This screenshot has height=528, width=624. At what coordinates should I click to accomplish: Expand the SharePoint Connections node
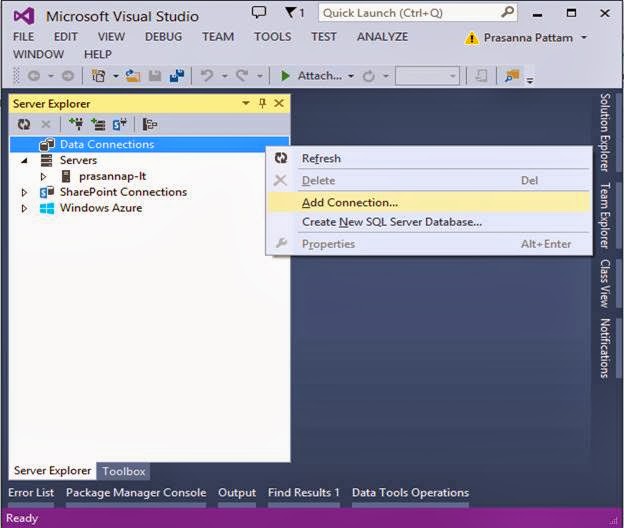coord(24,192)
